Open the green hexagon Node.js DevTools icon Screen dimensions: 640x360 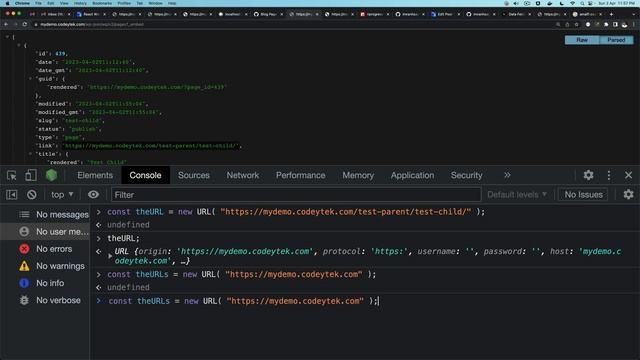tap(51, 175)
